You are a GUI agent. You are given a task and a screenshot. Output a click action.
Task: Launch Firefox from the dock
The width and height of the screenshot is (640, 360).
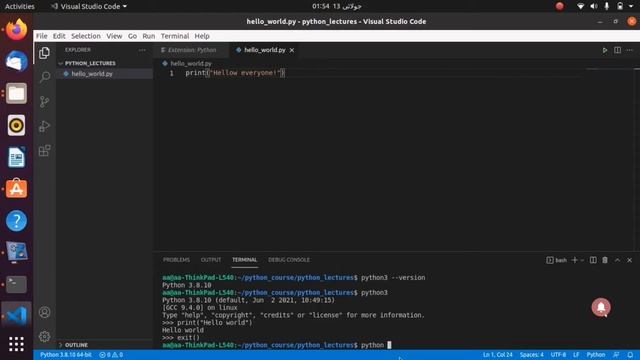tap(16, 29)
